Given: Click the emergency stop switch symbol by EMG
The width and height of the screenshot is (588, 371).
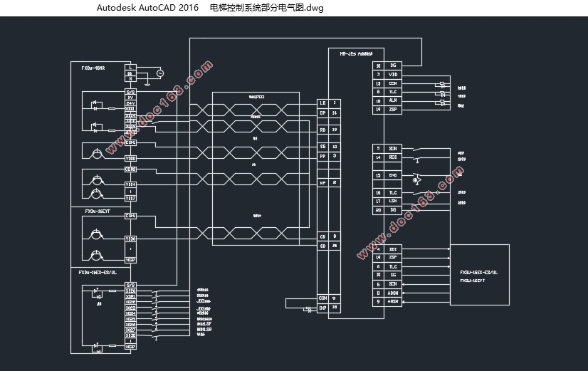Looking at the screenshot, I should pos(416,178).
